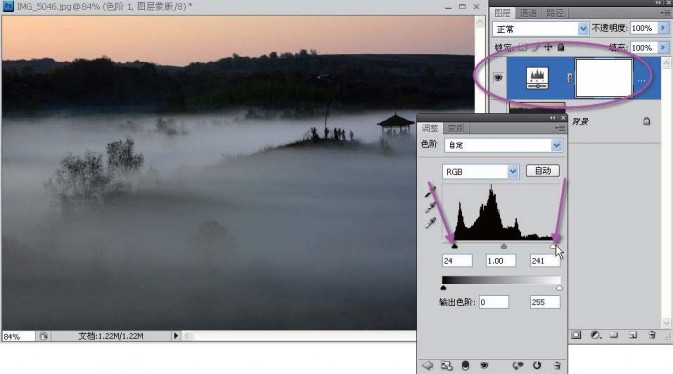Toggle lock all padlock icon
Viewport: 673px width, 374px height.
[x=561, y=47]
